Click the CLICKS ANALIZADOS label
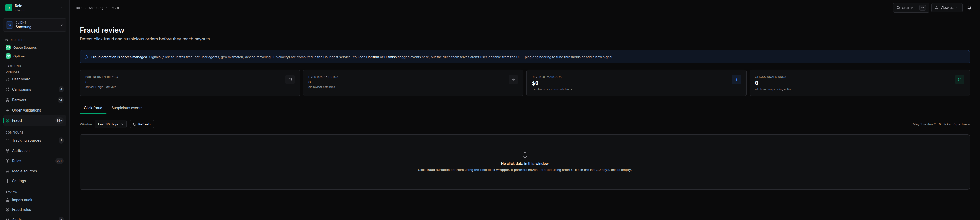This screenshot has width=980, height=220. tap(770, 77)
